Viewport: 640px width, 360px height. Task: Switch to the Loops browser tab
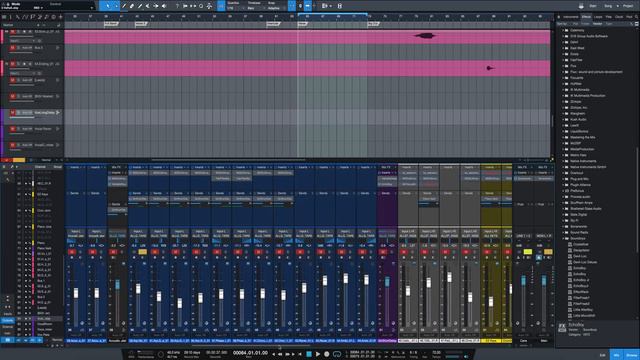tap(598, 17)
